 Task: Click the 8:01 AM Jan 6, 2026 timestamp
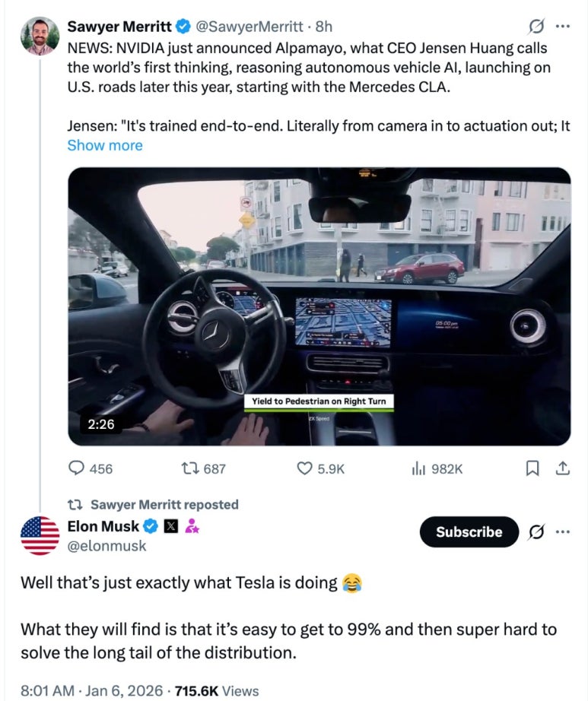click(x=91, y=690)
